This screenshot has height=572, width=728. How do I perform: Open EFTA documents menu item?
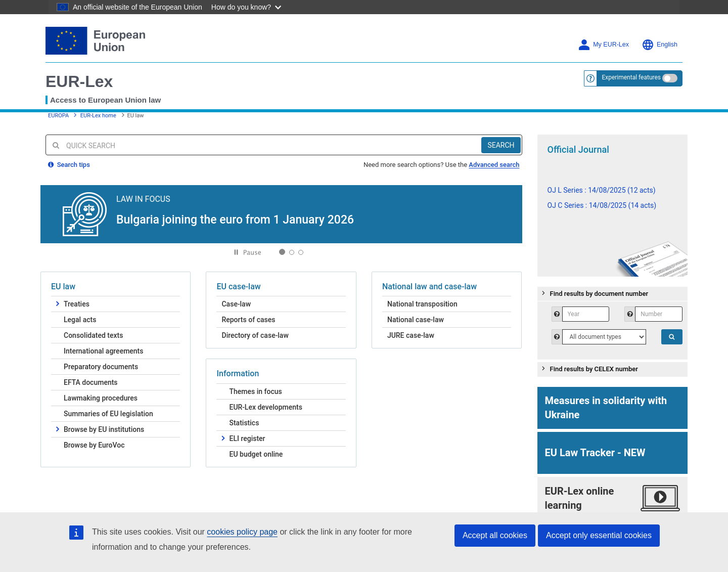pos(90,382)
